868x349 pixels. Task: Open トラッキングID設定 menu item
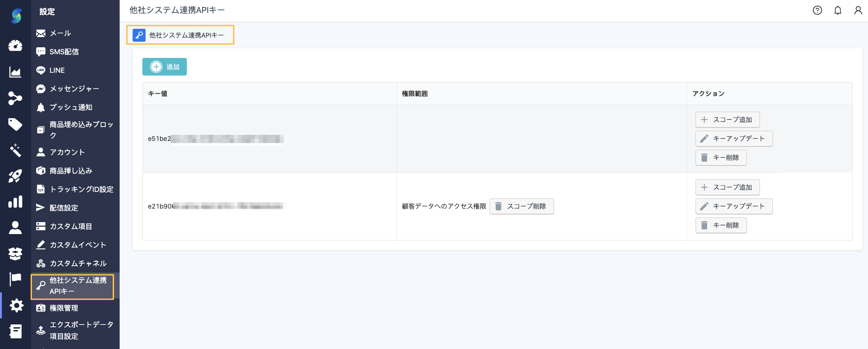click(75, 189)
